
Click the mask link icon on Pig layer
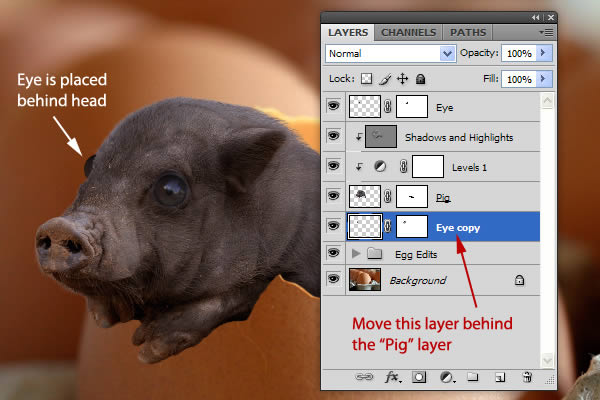point(388,196)
